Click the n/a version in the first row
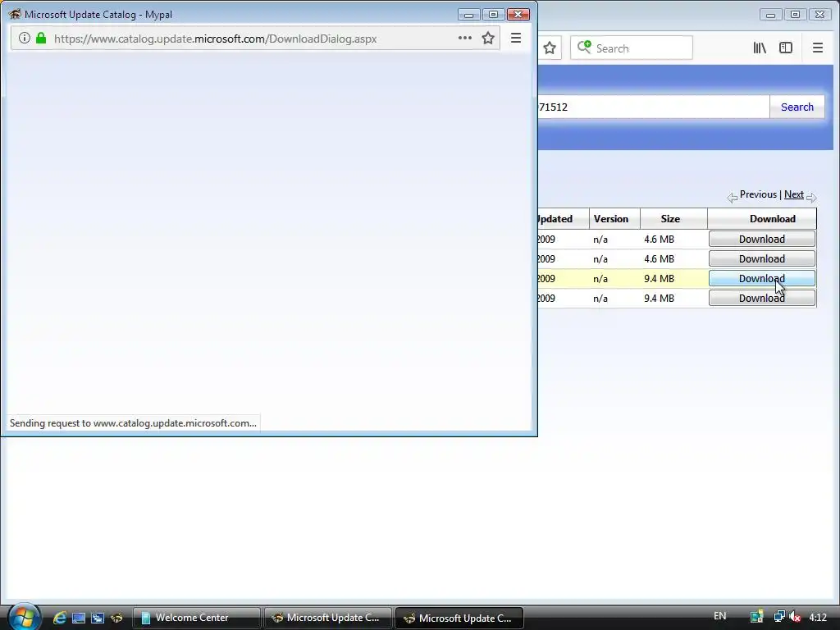 coord(600,240)
